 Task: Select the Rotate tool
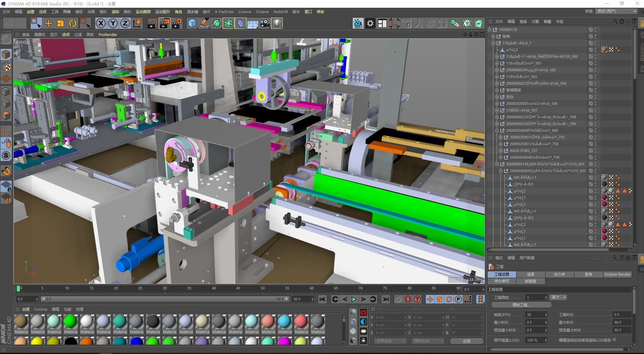pos(72,23)
